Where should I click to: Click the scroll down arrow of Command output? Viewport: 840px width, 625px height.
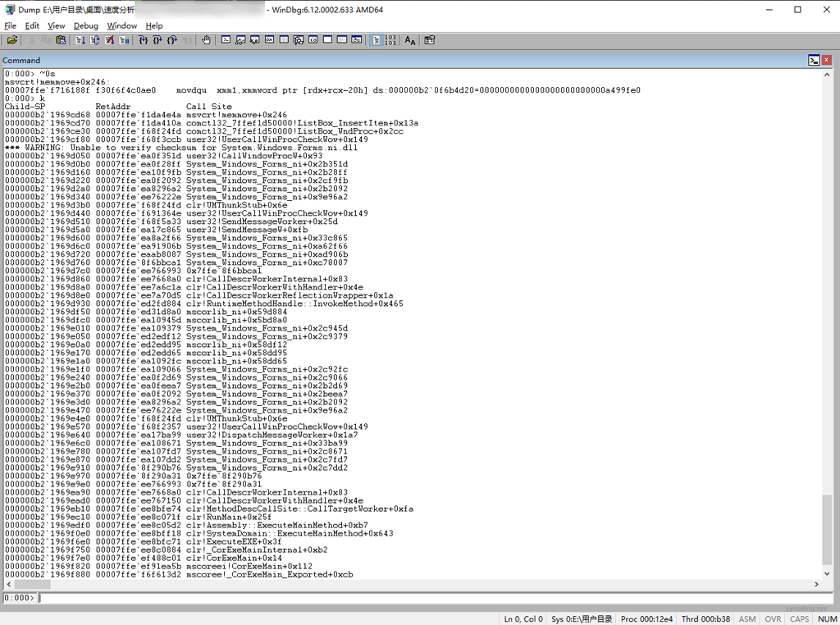coord(827,573)
